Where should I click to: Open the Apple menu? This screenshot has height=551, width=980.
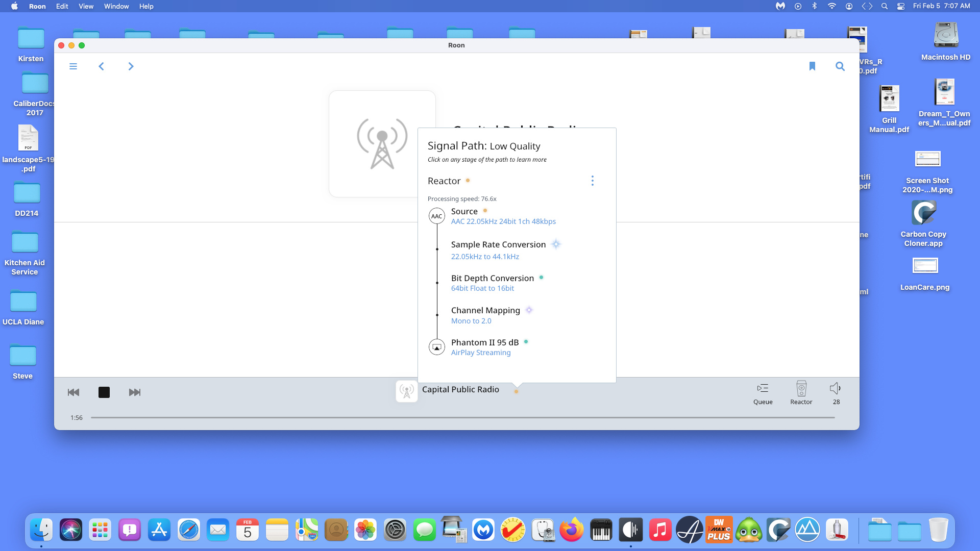point(14,6)
